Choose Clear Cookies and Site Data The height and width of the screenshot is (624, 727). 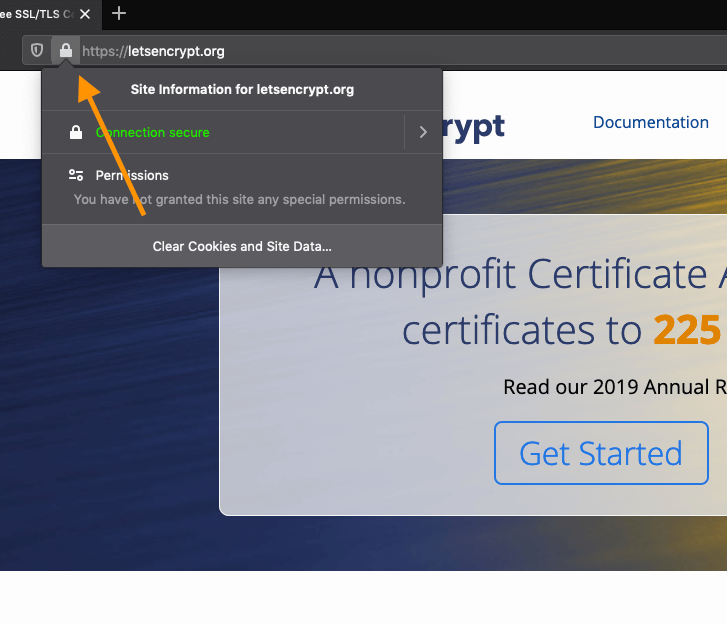pos(242,246)
